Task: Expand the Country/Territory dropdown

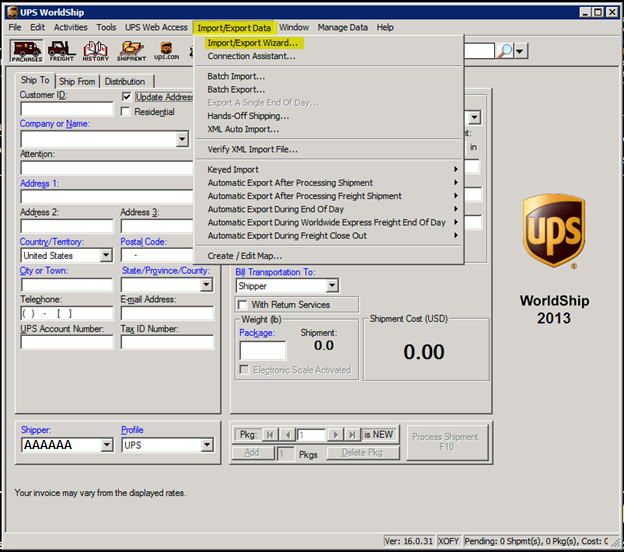Action: click(106, 256)
